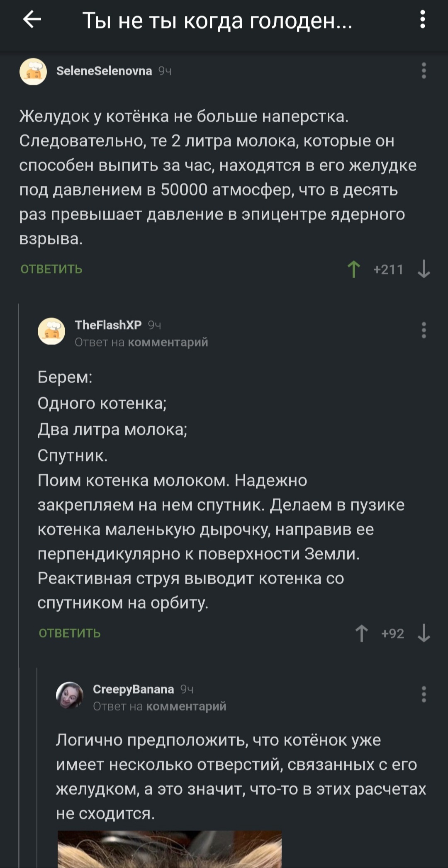Jump to parent comment from TheFlashXP's reply
The height and width of the screenshot is (868, 448).
click(x=168, y=342)
